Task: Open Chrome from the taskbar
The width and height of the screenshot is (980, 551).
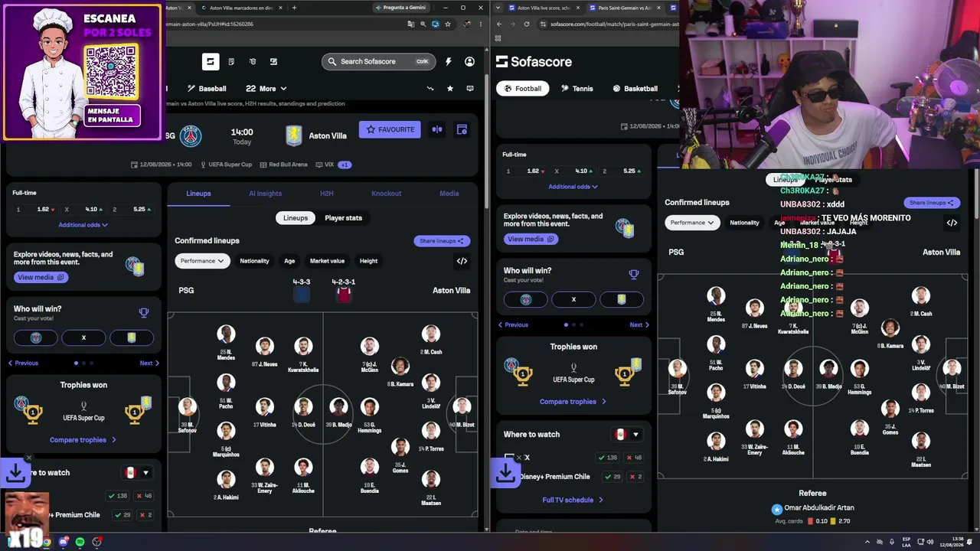Action: [47, 542]
